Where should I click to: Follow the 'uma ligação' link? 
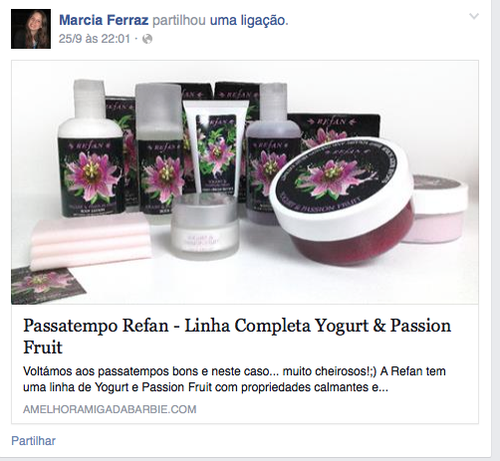pyautogui.click(x=249, y=20)
